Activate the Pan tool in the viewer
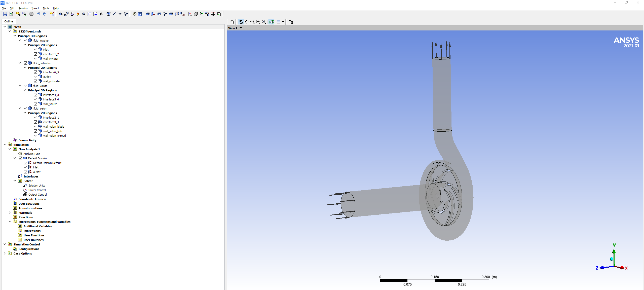Image resolution: width=644 pixels, height=290 pixels. [247, 22]
